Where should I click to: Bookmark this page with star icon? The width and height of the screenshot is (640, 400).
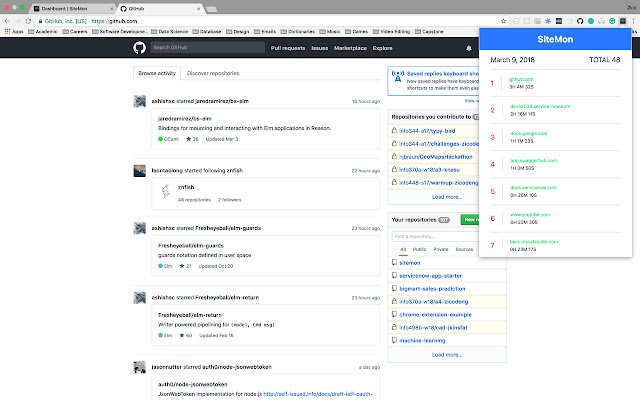[503, 21]
